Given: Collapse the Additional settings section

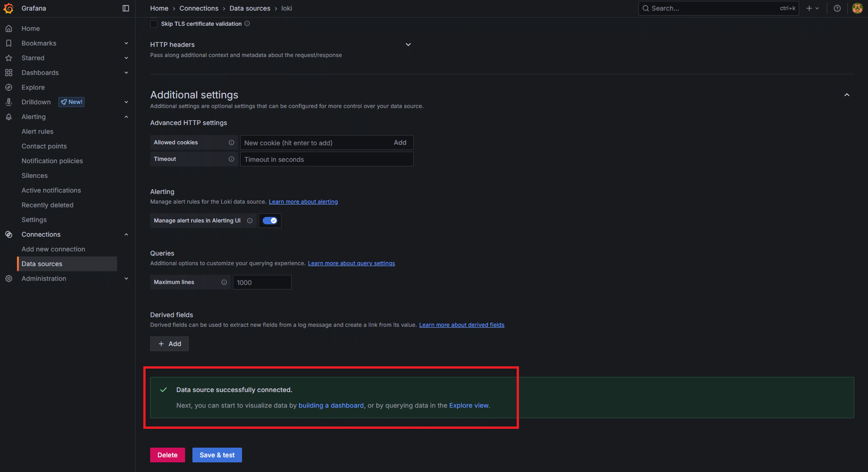Looking at the screenshot, I should coord(847,95).
